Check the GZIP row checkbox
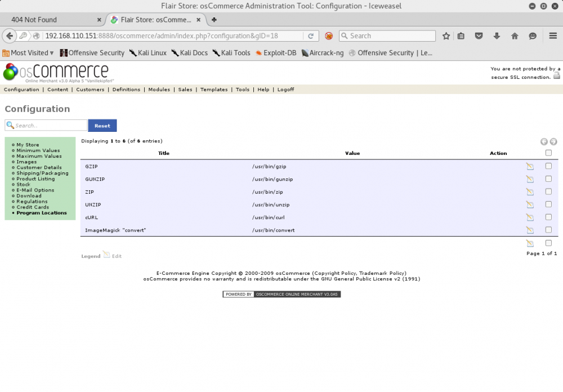This screenshot has height=392, width=563. [x=548, y=166]
